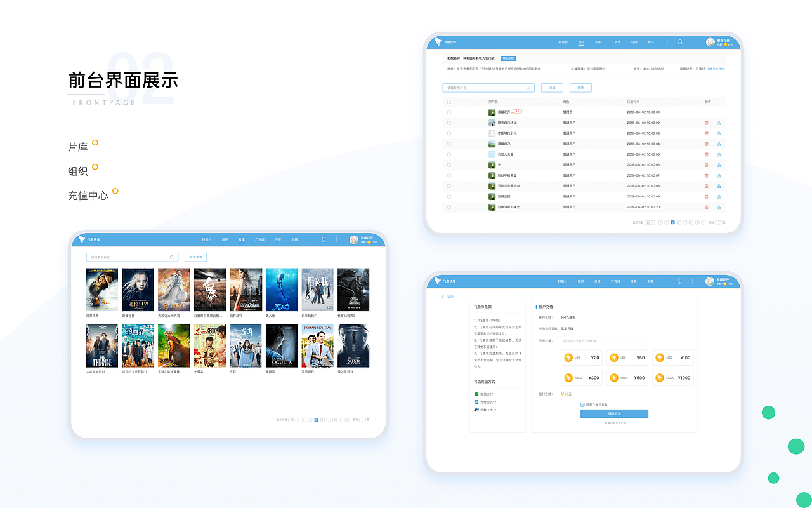
Task: Click the 飞鱼快传 logo in film library window
Action: coord(89,239)
